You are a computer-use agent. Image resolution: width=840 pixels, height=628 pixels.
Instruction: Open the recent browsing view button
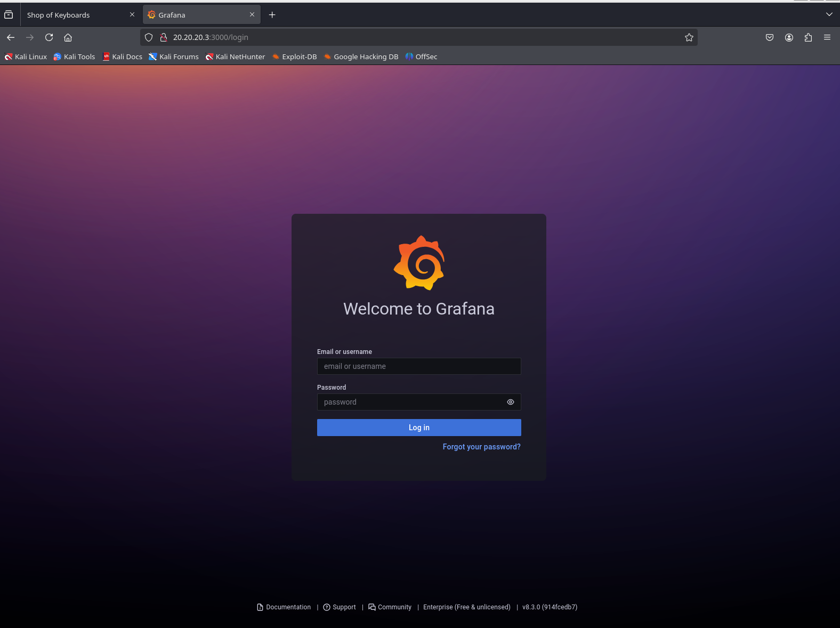pos(9,15)
